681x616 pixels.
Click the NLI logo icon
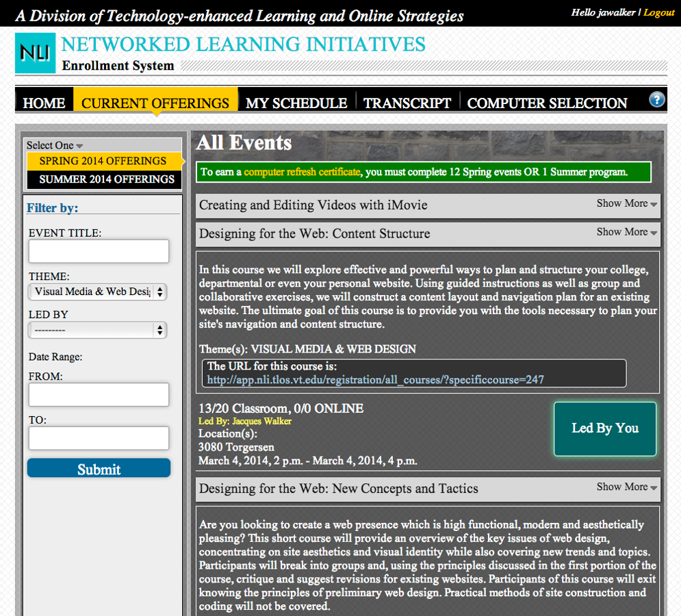point(35,53)
